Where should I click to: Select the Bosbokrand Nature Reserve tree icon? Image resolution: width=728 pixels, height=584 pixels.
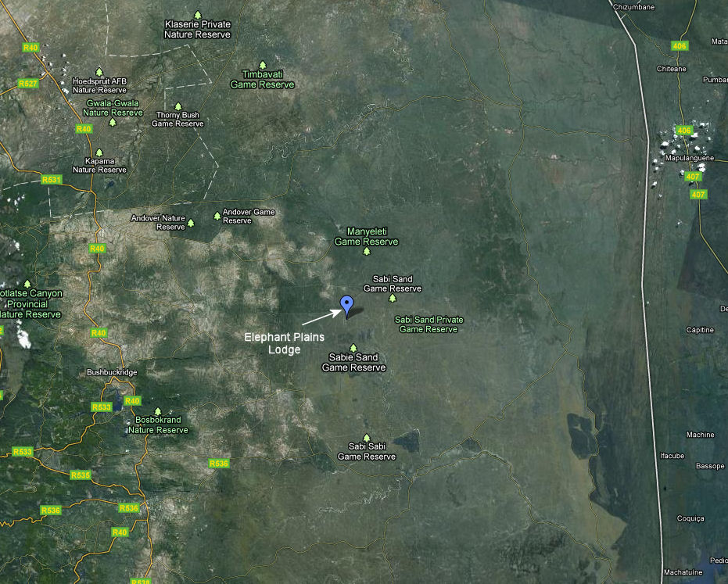click(158, 412)
